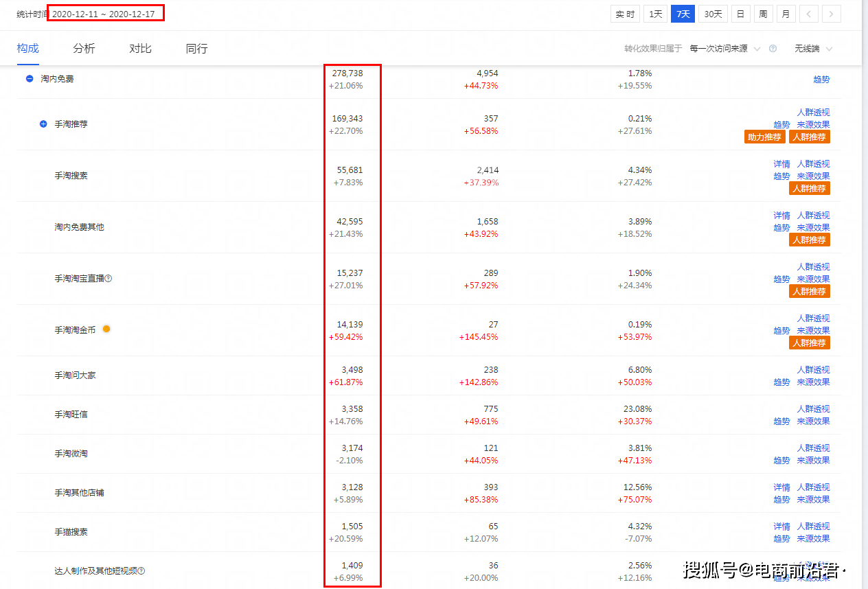Go to previous period with left arrow
This screenshot has width=868, height=589.
809,14
